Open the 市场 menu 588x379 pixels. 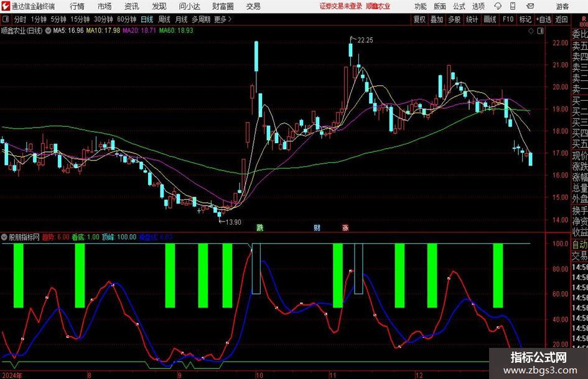pos(105,6)
